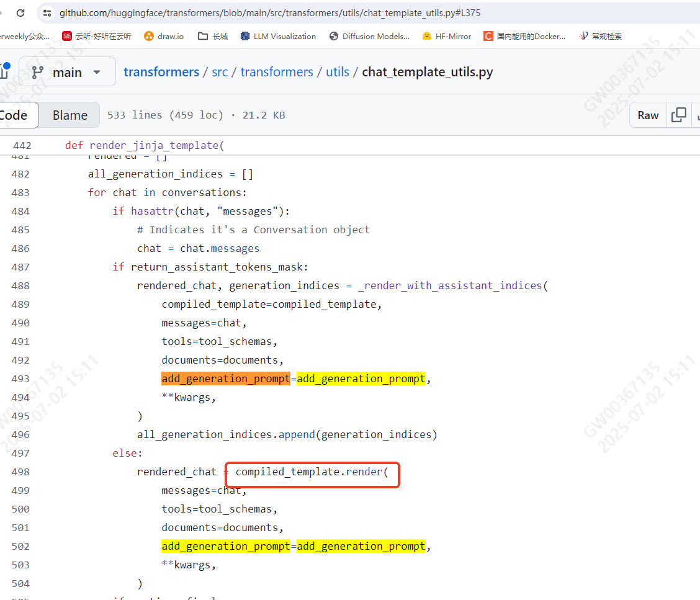This screenshot has height=600, width=700.
Task: Open site info icon in address bar
Action: (47, 13)
